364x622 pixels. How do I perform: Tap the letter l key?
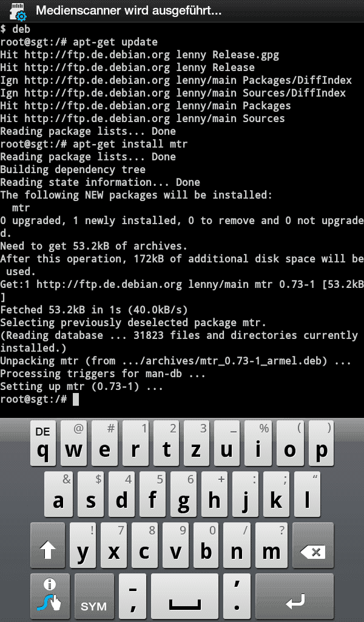tap(308, 494)
